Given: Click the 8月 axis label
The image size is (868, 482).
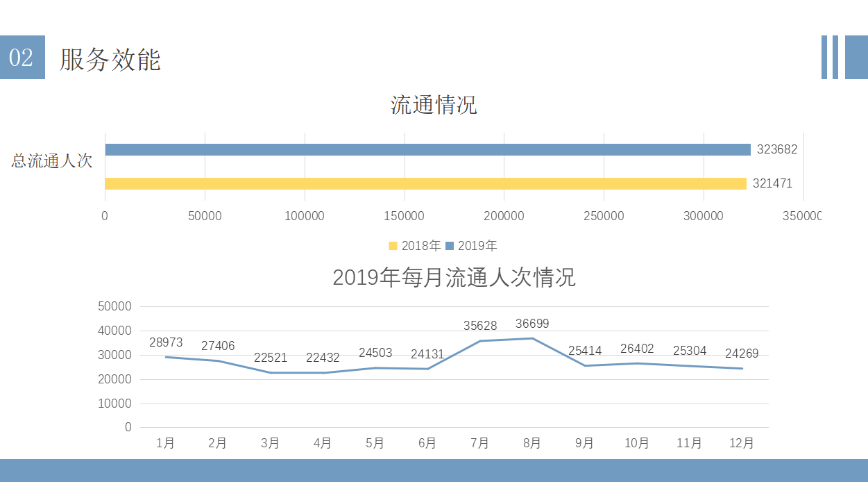Looking at the screenshot, I should click(x=532, y=443).
